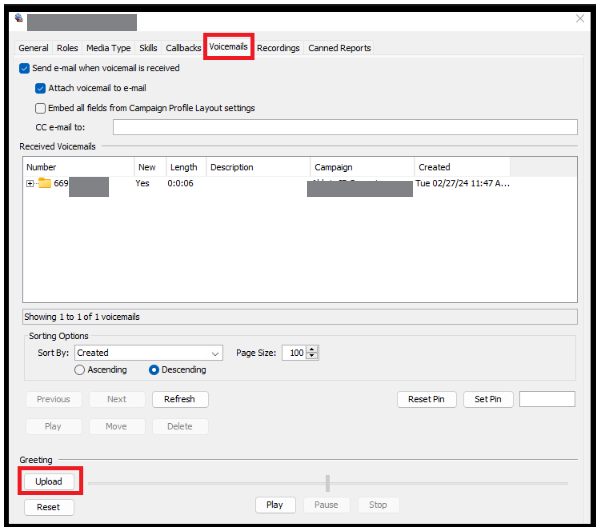Click the Yes value in New column
The height and width of the screenshot is (527, 596).
tap(142, 183)
